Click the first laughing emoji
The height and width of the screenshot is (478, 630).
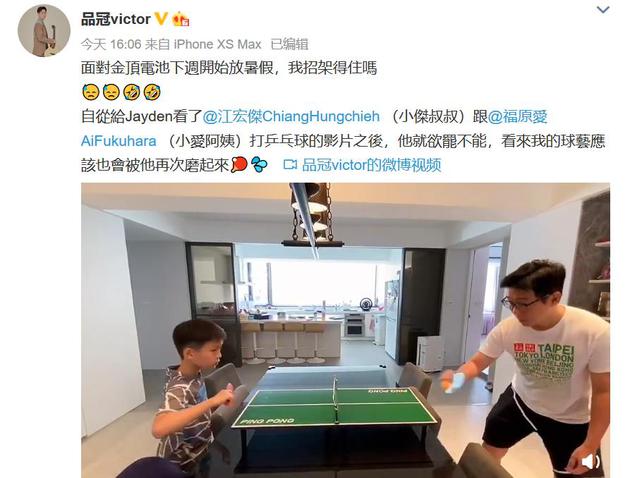click(132, 92)
